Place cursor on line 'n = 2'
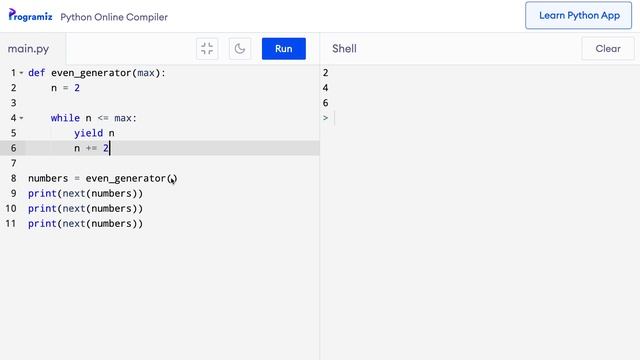Image resolution: width=640 pixels, height=360 pixels. pyautogui.click(x=65, y=88)
